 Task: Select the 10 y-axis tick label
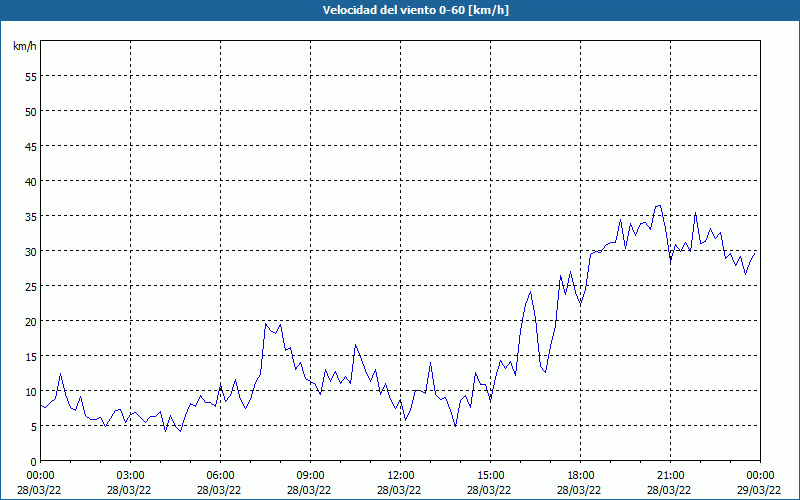point(31,391)
